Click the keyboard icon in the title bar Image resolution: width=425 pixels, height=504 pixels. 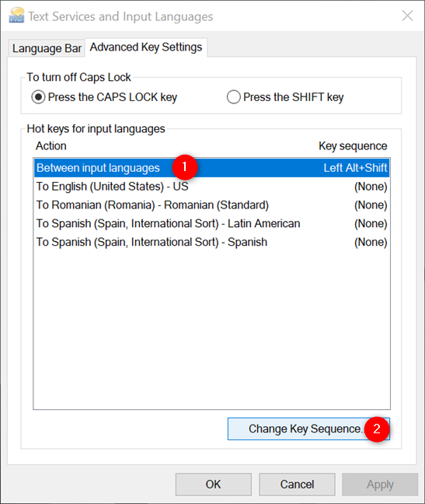coord(16,16)
